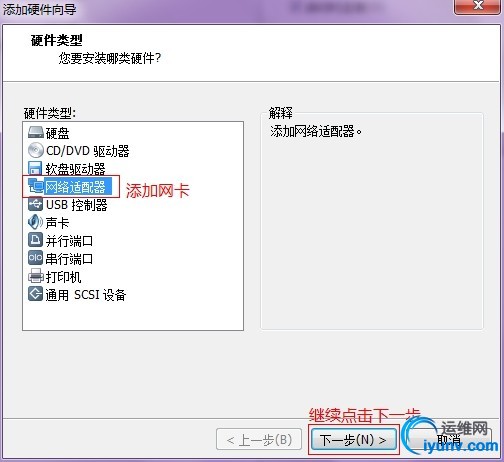This screenshot has width=504, height=462.
Task: Select 并行端口 list entry
Action: point(69,241)
